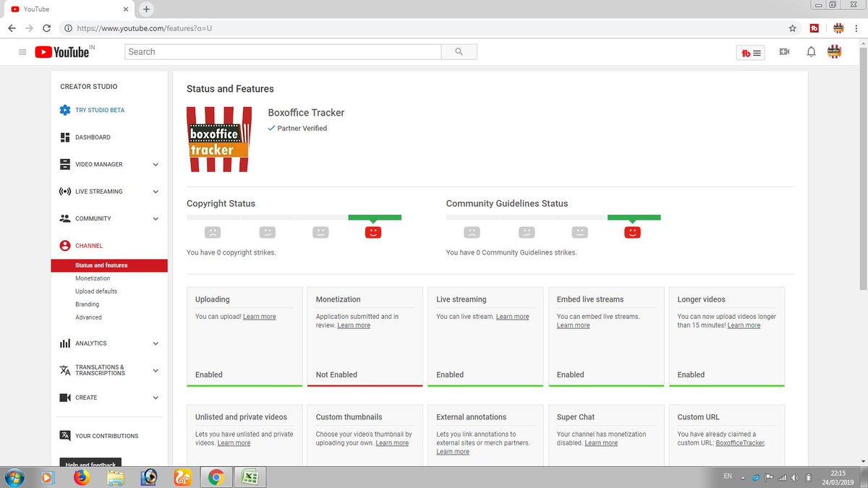Open Firefox from the taskbar
Screen dimensions: 868x488
[81, 477]
